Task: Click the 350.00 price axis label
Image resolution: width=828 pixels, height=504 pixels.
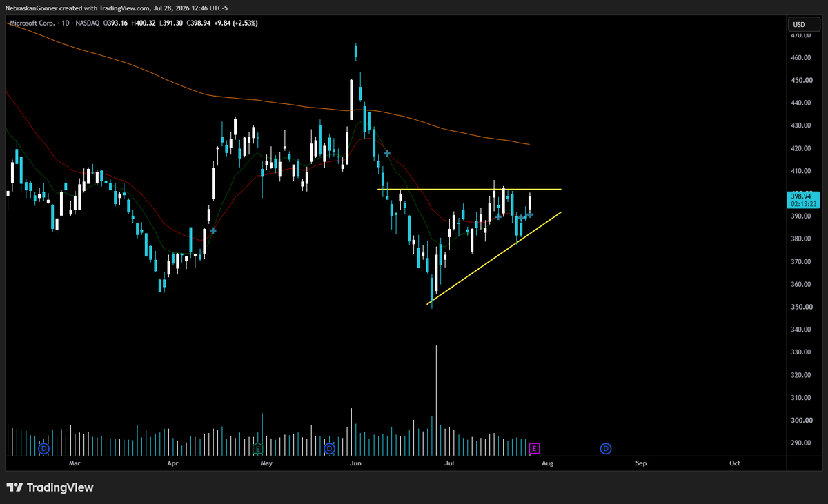Action: coord(800,308)
